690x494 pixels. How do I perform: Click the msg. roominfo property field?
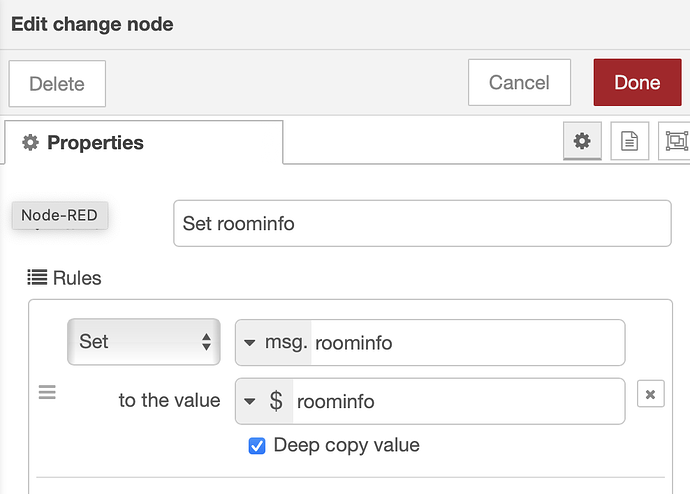[430, 343]
